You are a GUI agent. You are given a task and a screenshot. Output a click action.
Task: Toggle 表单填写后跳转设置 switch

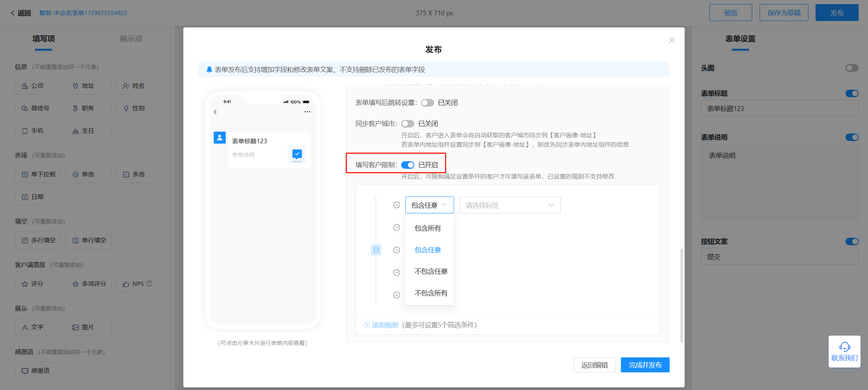[x=427, y=103]
